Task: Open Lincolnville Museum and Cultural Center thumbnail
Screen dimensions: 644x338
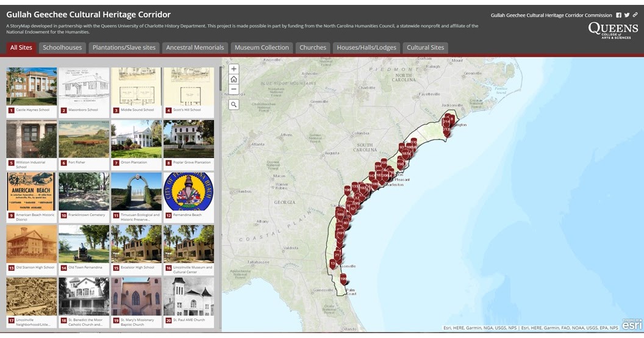Action: tap(189, 250)
